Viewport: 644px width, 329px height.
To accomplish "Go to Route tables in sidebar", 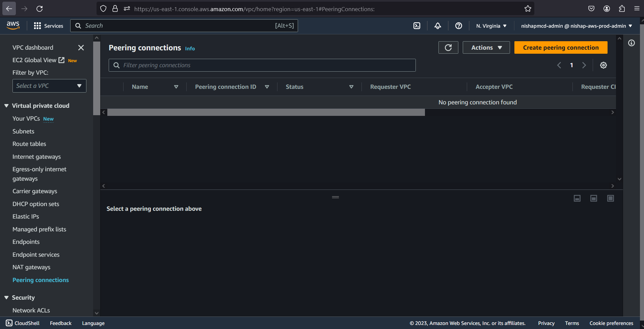I will point(29,144).
